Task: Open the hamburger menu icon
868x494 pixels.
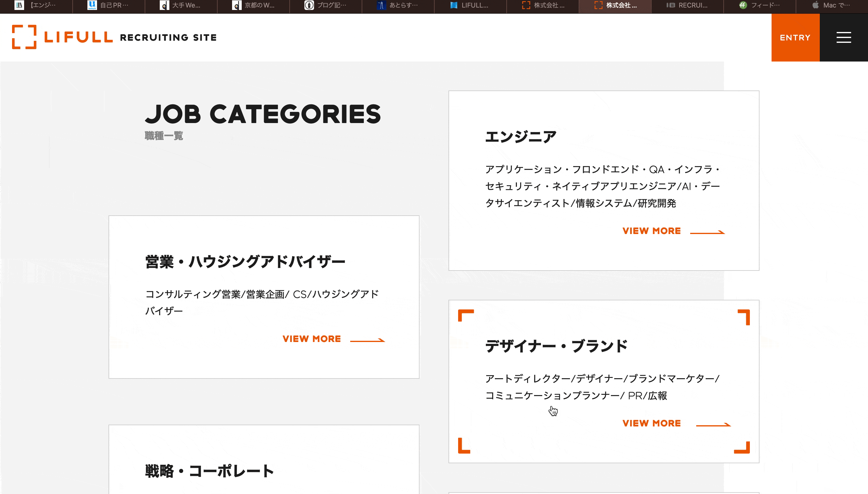Action: click(x=844, y=37)
